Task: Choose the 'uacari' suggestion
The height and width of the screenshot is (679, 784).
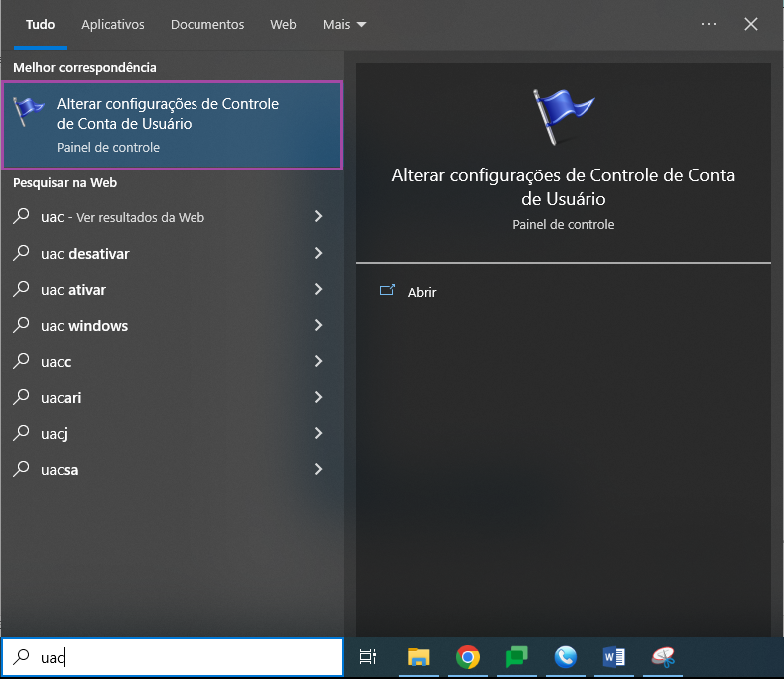Action: (x=173, y=398)
